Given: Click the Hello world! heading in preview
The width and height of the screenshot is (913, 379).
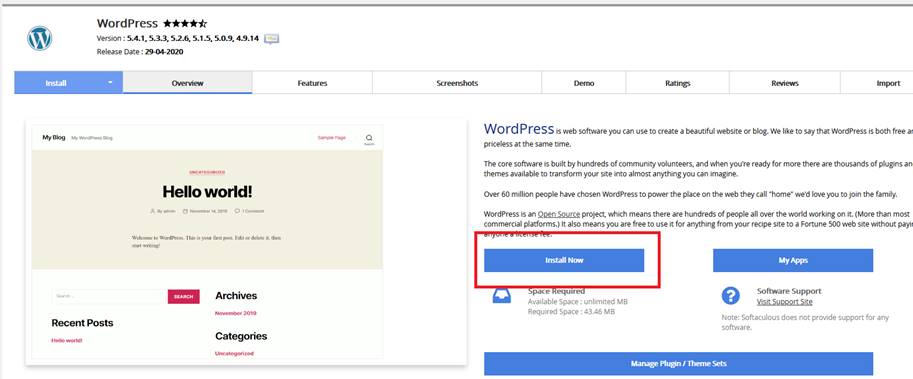Looking at the screenshot, I should 207,191.
